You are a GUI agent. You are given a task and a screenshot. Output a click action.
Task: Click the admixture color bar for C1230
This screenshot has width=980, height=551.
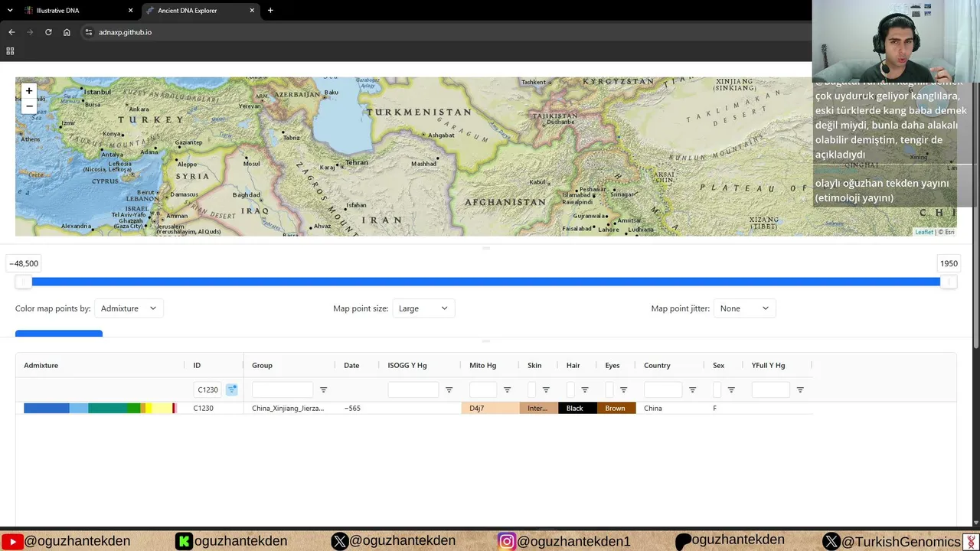click(100, 409)
